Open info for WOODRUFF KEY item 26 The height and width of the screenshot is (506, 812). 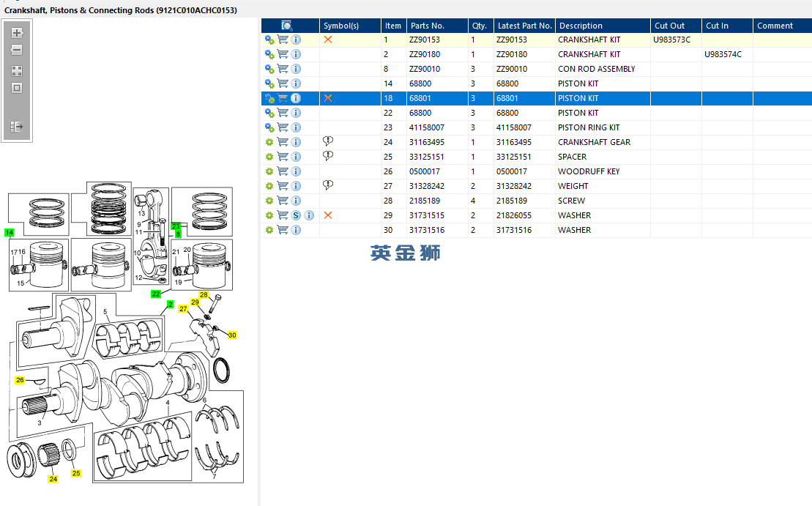click(x=296, y=171)
